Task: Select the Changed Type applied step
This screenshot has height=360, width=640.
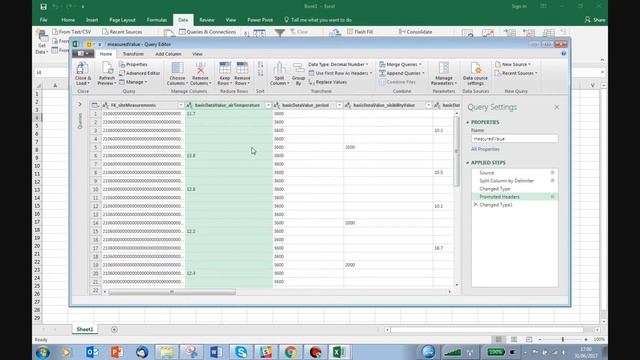Action: click(x=495, y=189)
